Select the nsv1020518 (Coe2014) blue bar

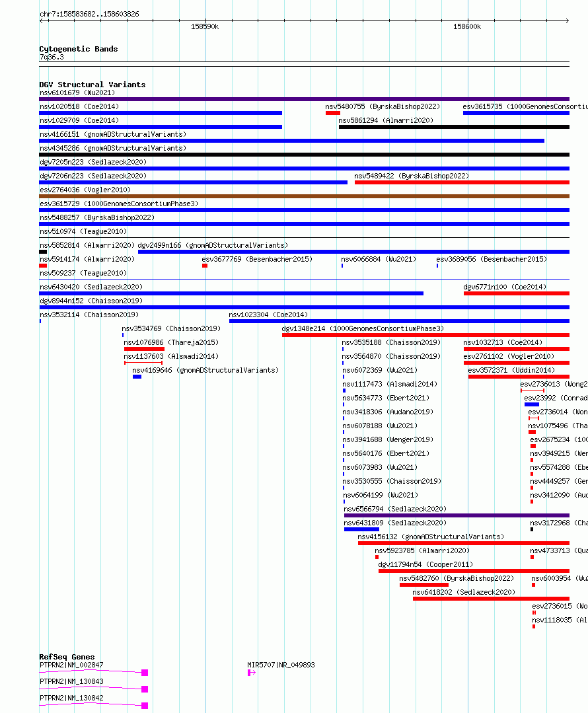(161, 113)
